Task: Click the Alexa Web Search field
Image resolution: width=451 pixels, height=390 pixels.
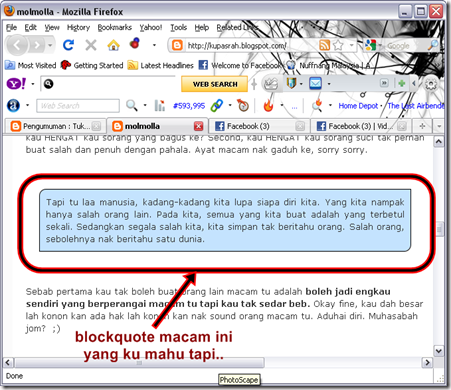Action: tap(77, 106)
